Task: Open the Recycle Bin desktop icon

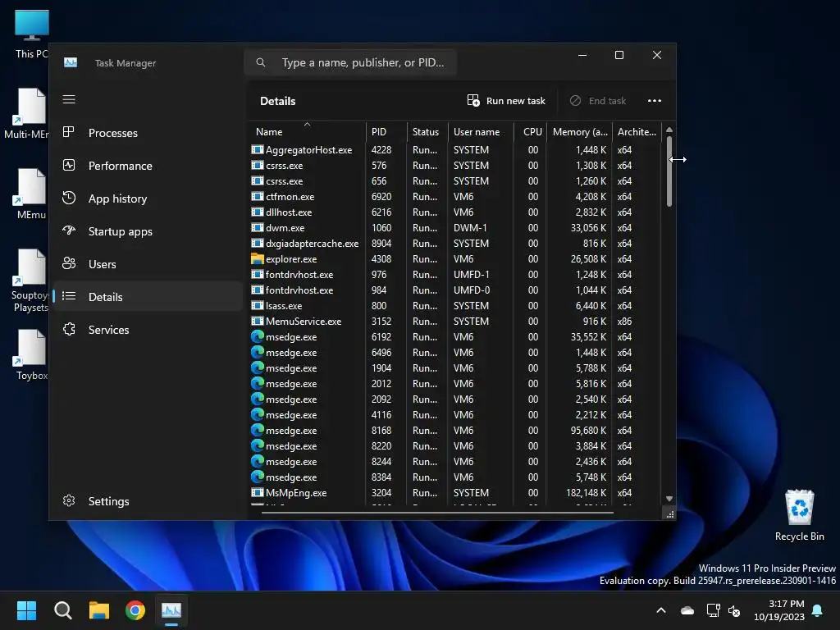Action: 799,515
